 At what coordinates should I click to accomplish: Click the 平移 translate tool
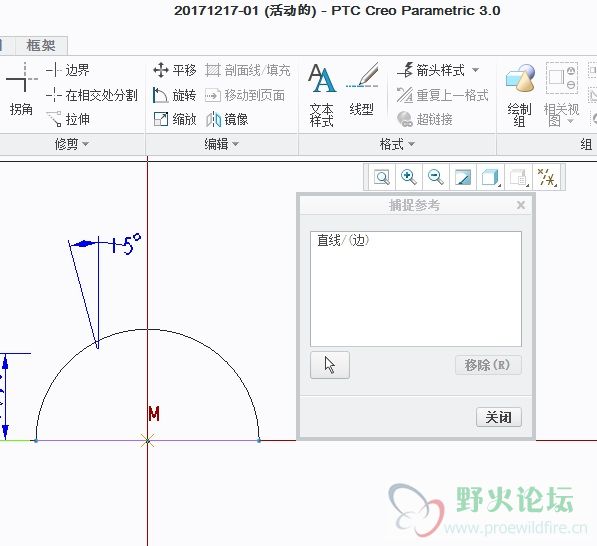pos(175,70)
